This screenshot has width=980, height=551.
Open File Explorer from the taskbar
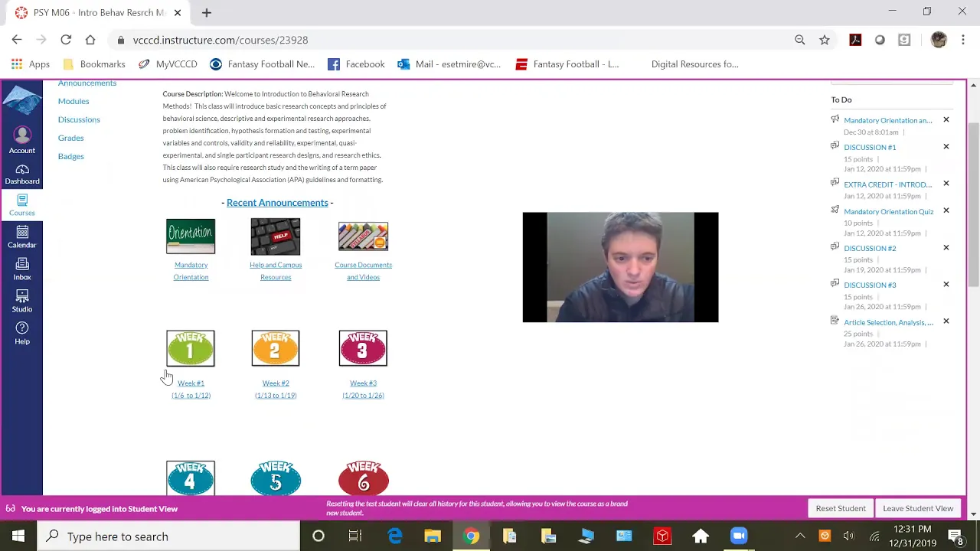[x=433, y=536]
